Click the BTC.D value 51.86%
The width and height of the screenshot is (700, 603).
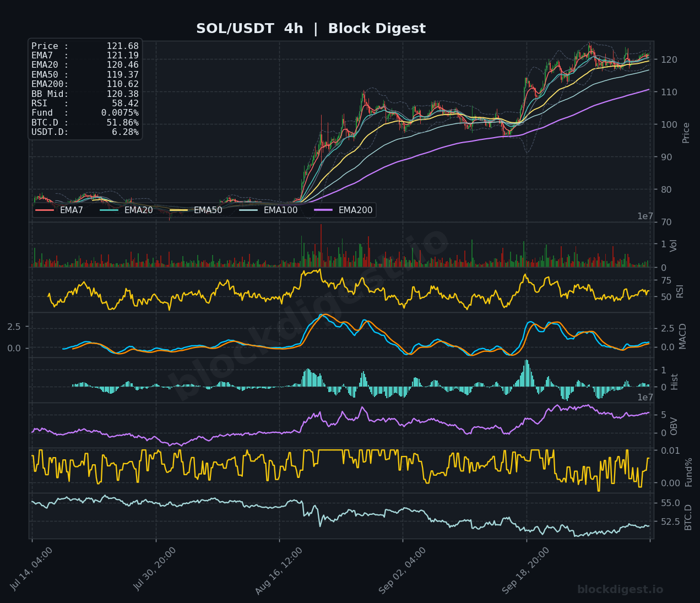pyautogui.click(x=122, y=122)
